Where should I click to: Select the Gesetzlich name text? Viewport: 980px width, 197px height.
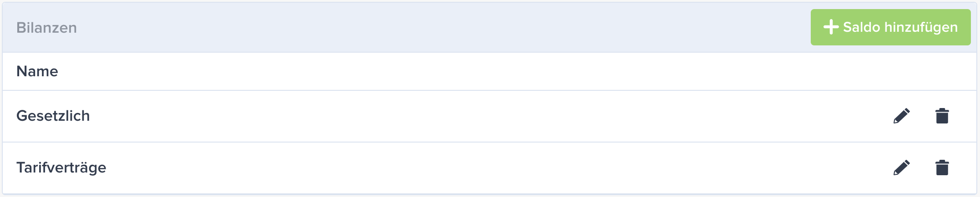[53, 116]
